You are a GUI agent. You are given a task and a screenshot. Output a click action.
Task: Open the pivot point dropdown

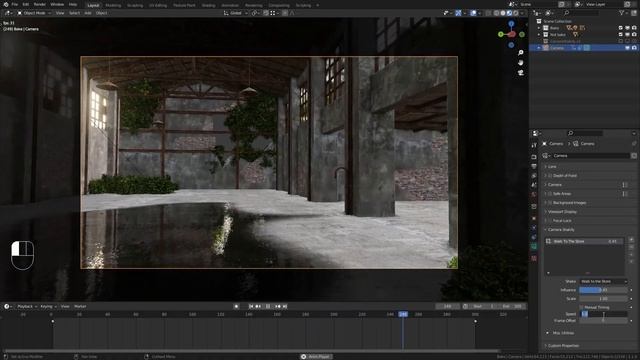255,13
